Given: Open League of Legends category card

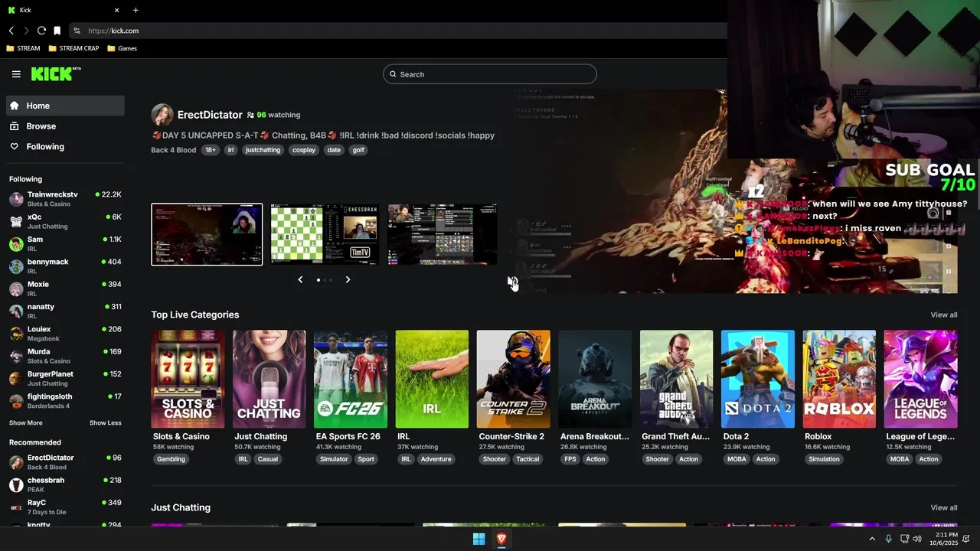Looking at the screenshot, I should click(x=920, y=379).
